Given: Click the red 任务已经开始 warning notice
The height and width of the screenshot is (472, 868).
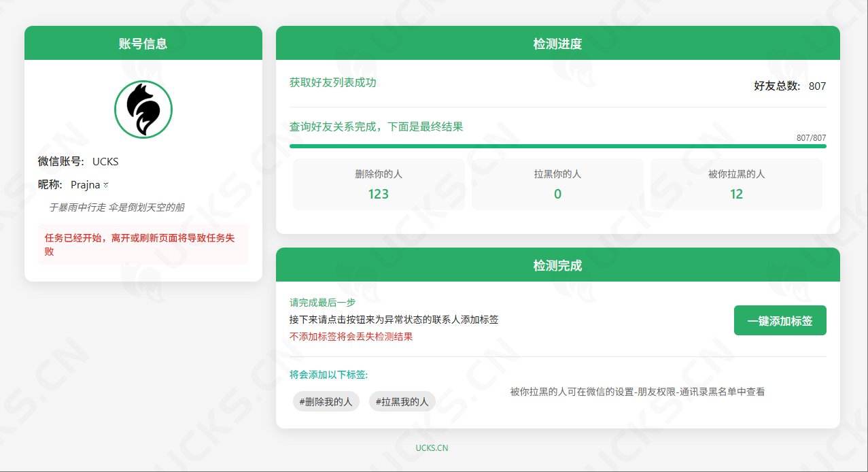Looking at the screenshot, I should pos(143,244).
